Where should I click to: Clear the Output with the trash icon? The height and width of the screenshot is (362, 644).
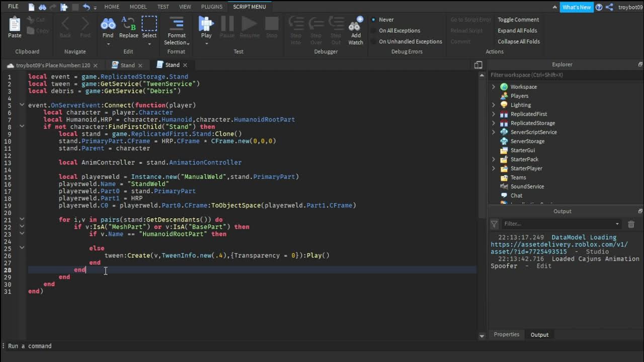coord(631,224)
